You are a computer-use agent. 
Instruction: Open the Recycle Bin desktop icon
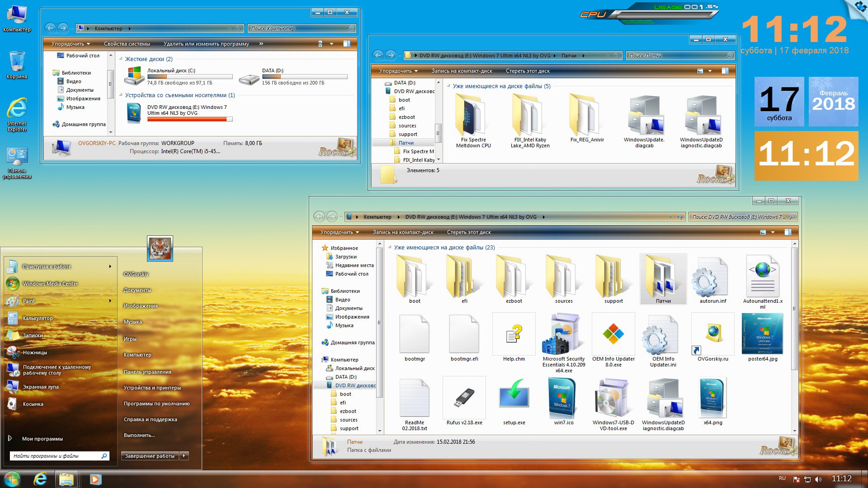(17, 61)
